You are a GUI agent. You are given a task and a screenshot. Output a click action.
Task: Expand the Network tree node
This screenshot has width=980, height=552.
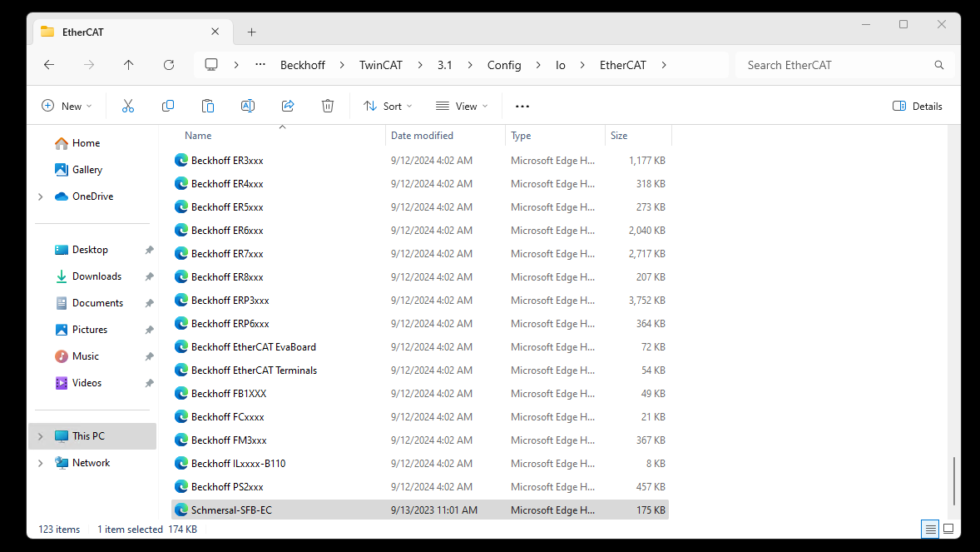pyautogui.click(x=41, y=463)
